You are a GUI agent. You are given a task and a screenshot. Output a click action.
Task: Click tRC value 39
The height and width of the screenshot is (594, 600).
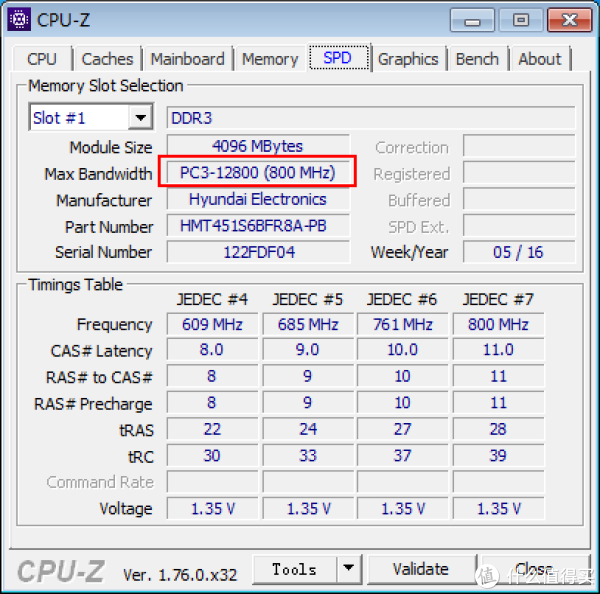click(x=498, y=455)
